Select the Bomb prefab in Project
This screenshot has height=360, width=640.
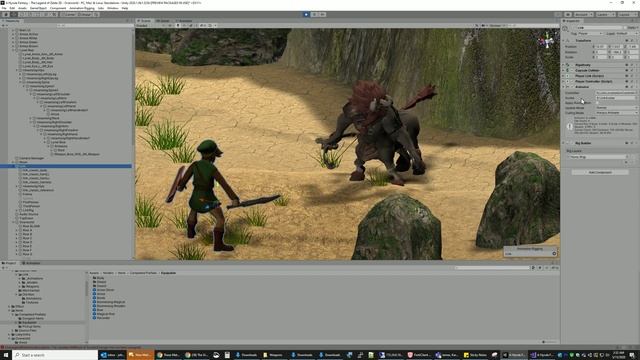click(x=99, y=298)
